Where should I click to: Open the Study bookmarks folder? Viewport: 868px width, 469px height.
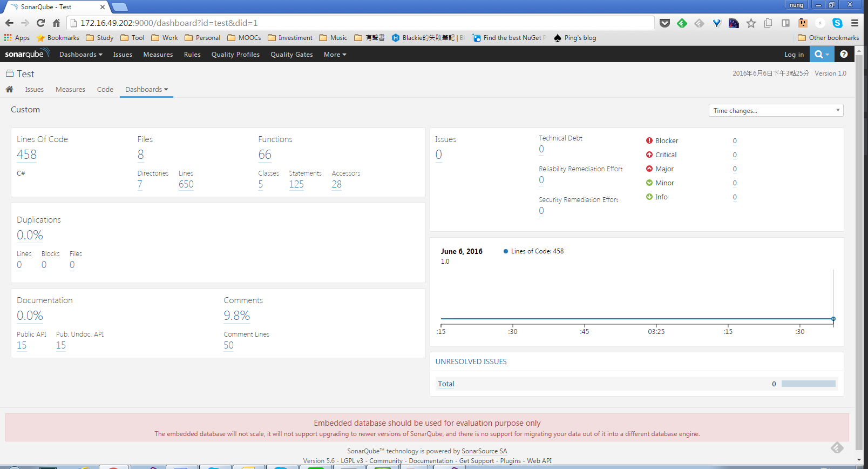pos(100,38)
